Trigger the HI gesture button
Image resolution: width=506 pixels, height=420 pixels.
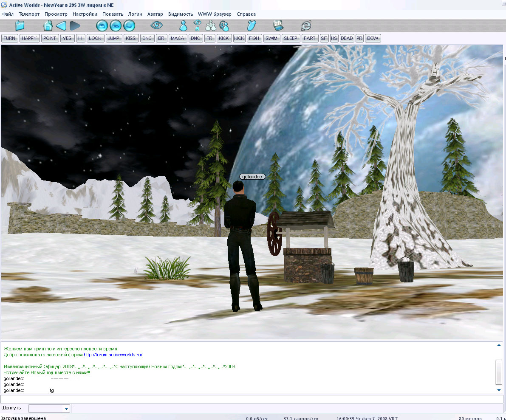coord(80,38)
